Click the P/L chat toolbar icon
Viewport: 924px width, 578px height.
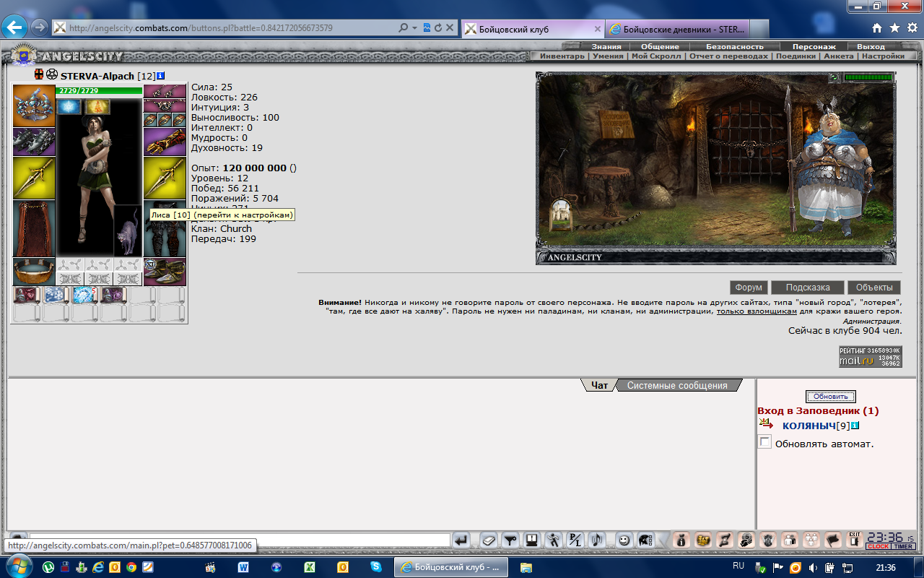coord(575,539)
